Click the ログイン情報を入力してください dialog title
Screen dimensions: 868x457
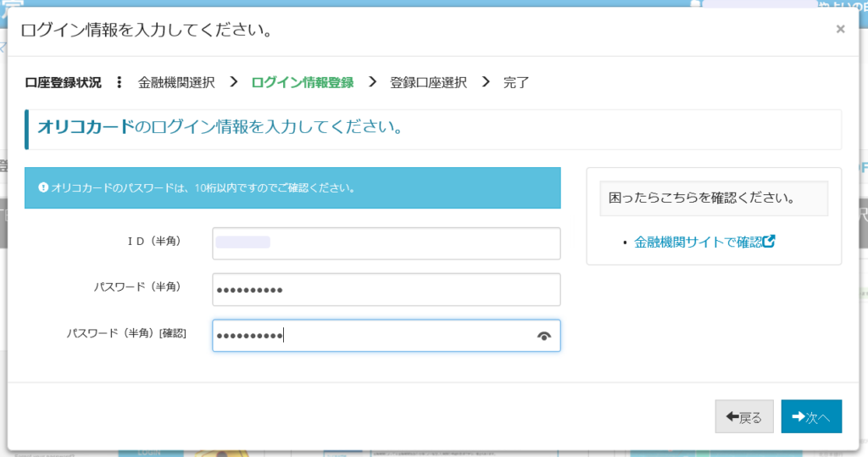point(147,30)
